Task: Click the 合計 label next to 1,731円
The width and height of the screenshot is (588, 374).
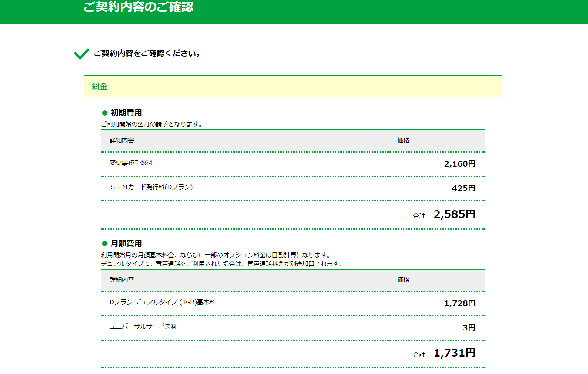Action: [419, 355]
